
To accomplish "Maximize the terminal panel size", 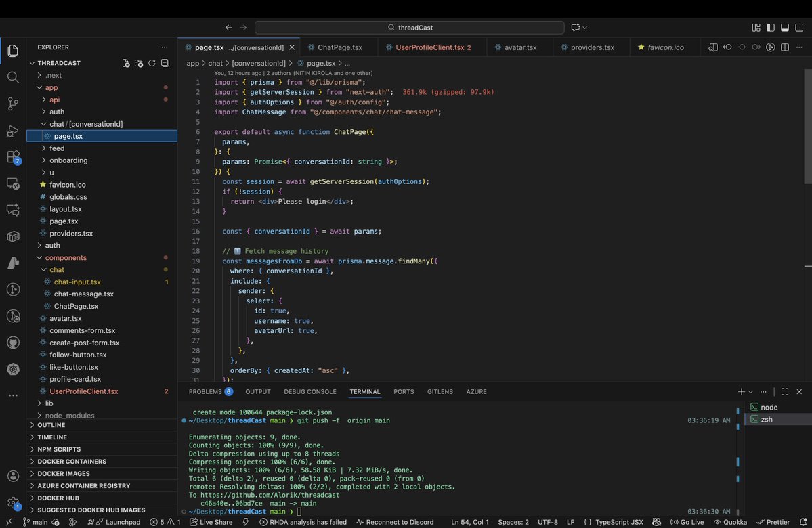I will coord(785,392).
